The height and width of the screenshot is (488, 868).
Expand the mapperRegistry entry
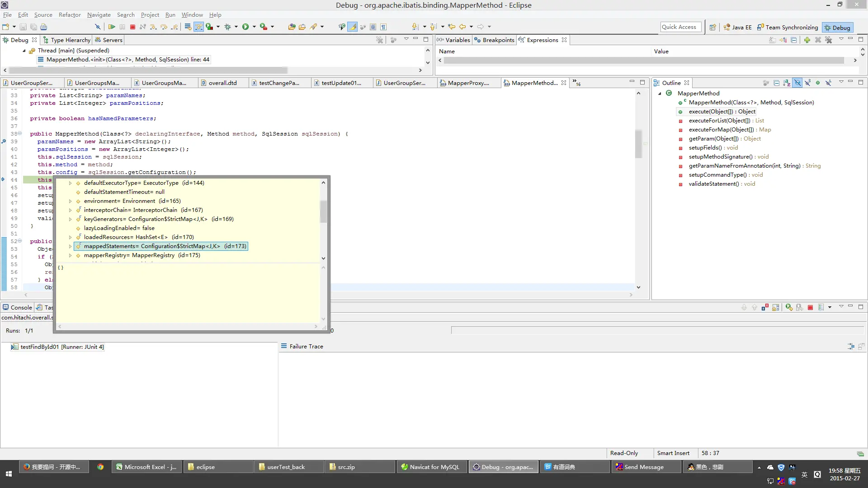coord(70,255)
